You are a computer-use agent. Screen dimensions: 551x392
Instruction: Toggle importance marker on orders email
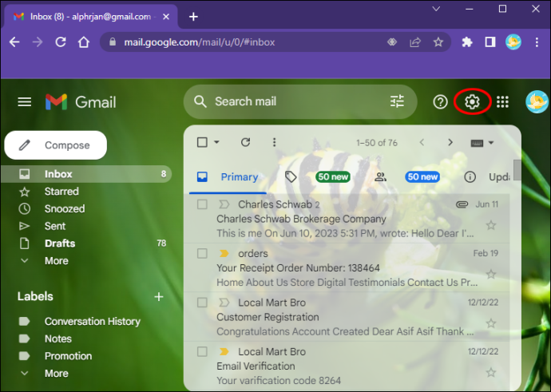click(x=224, y=253)
